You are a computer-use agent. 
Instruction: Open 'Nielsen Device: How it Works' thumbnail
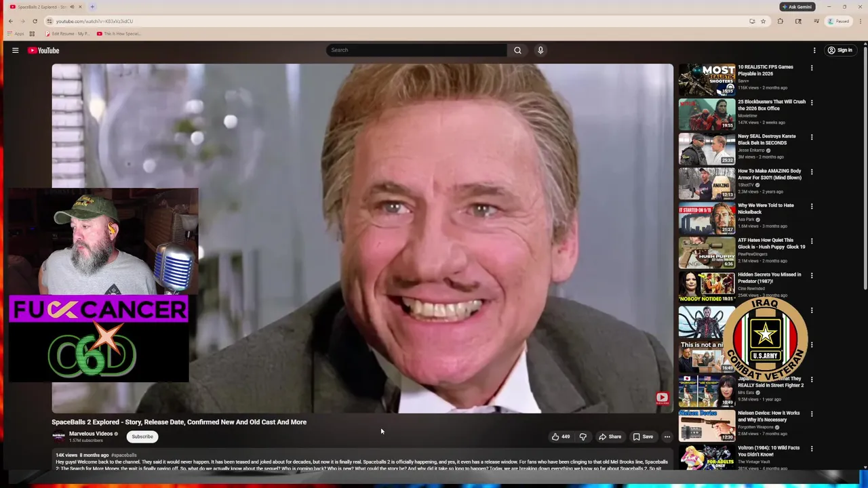point(707,425)
